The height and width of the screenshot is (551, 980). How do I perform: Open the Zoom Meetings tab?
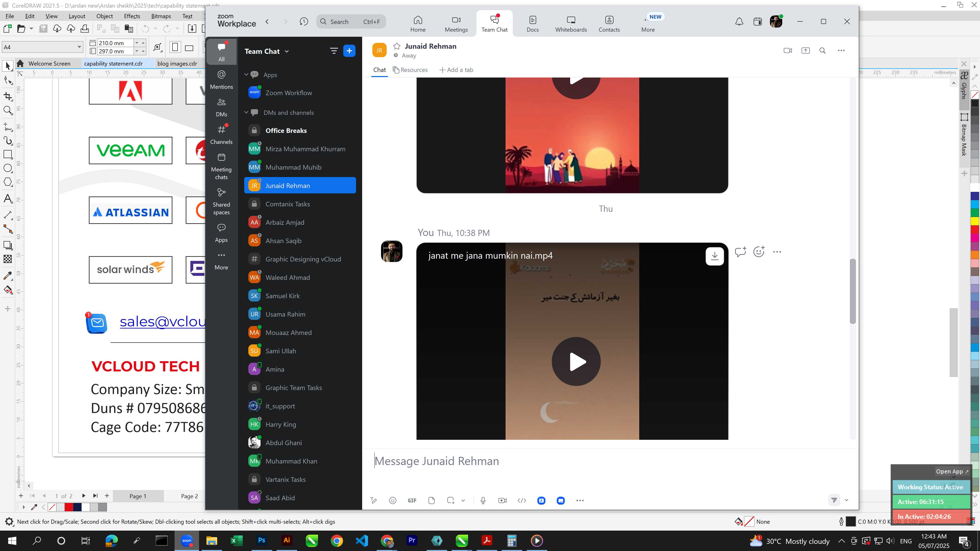456,23
